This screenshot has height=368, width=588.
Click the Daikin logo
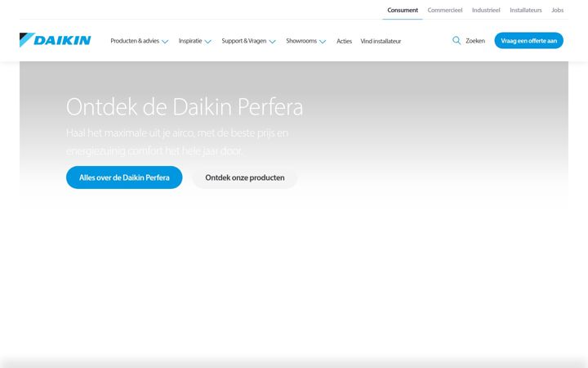point(56,40)
